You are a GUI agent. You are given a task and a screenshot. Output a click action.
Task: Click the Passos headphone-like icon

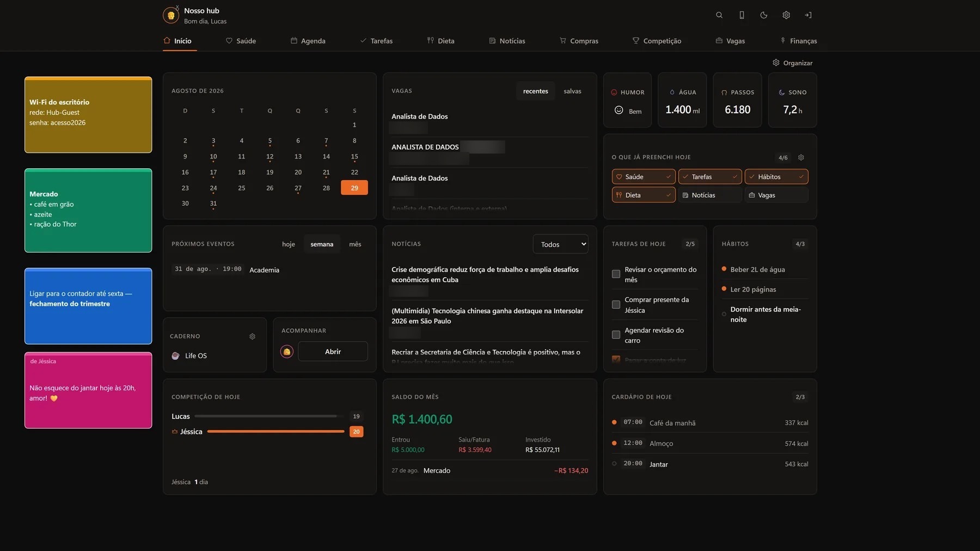(724, 93)
